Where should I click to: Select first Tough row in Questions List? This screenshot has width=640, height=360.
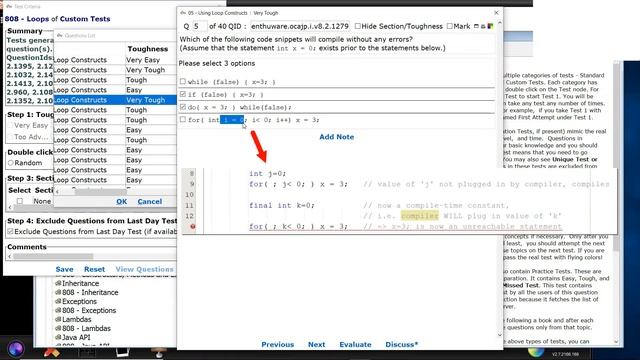coord(115,80)
